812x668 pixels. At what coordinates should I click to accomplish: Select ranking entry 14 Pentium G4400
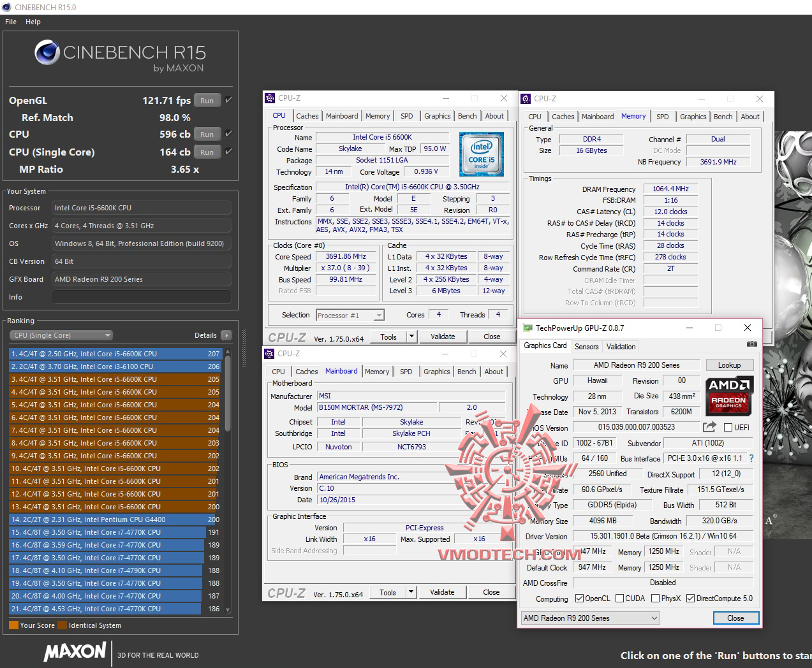tap(115, 519)
